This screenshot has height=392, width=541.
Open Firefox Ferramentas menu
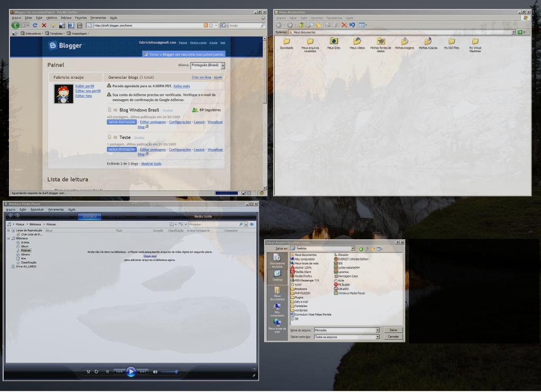click(x=98, y=18)
